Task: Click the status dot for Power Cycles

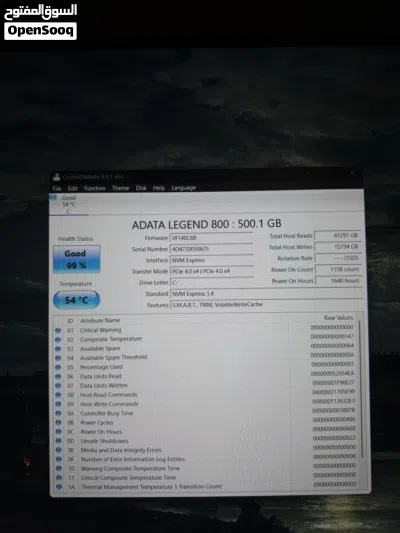Action: [x=58, y=423]
